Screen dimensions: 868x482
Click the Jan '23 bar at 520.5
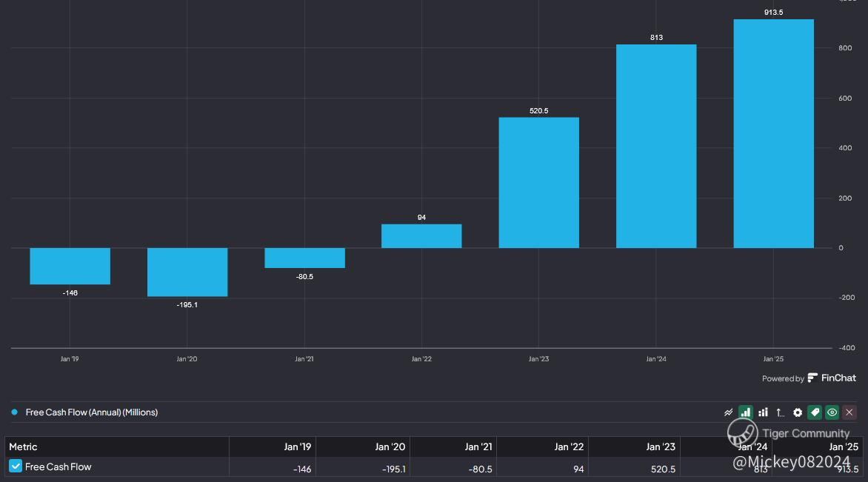tap(538, 183)
